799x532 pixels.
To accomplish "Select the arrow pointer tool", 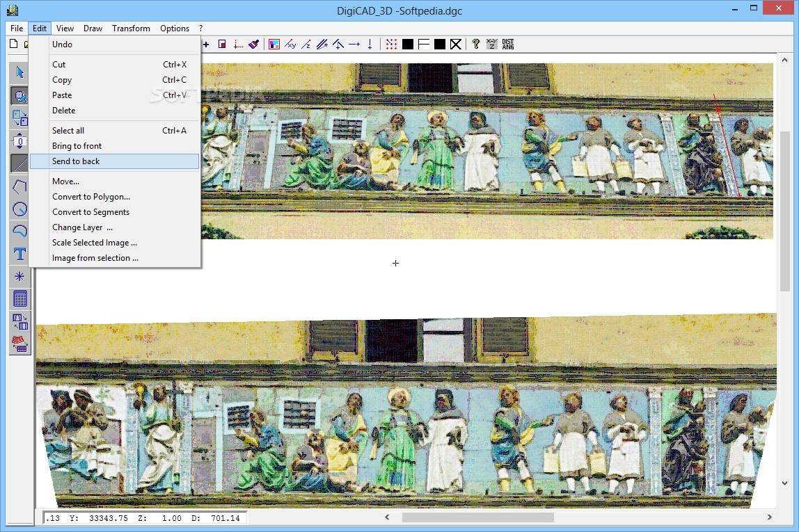I will pyautogui.click(x=20, y=72).
